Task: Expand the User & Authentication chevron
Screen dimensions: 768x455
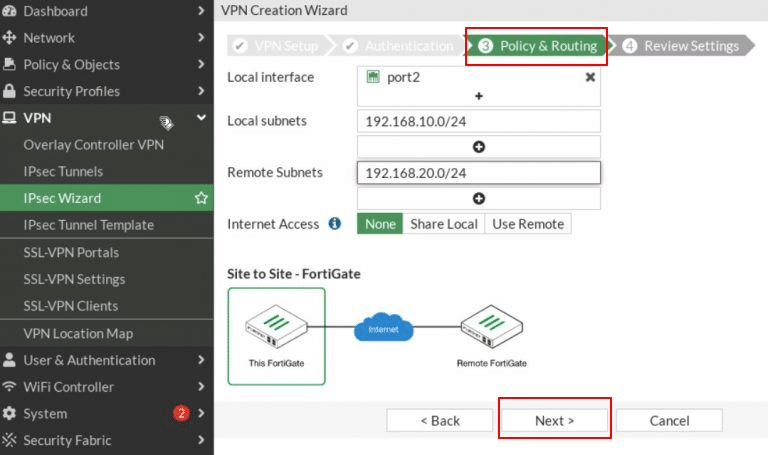Action: click(x=201, y=359)
